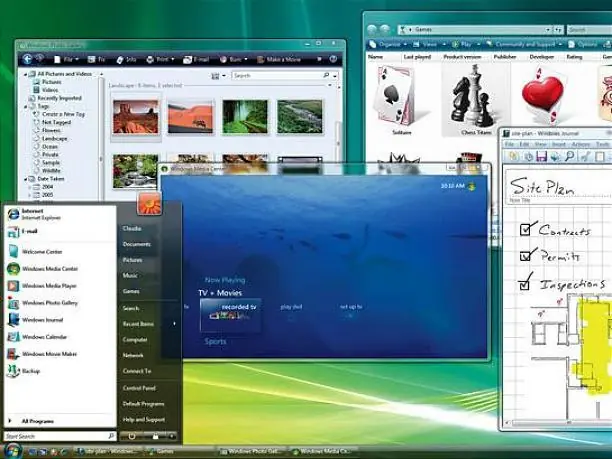Click the Save floppy icon in Journal

pos(541,156)
